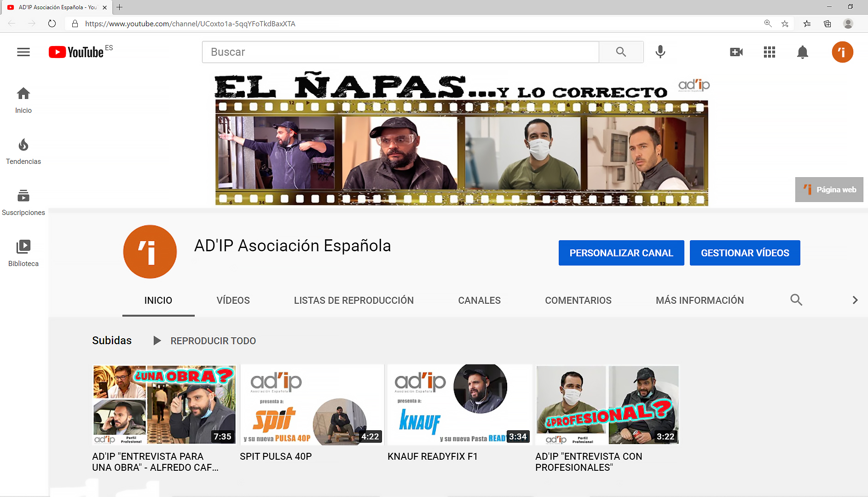Open the MÁS INFORMACIÓN tab
868x497 pixels.
(700, 300)
